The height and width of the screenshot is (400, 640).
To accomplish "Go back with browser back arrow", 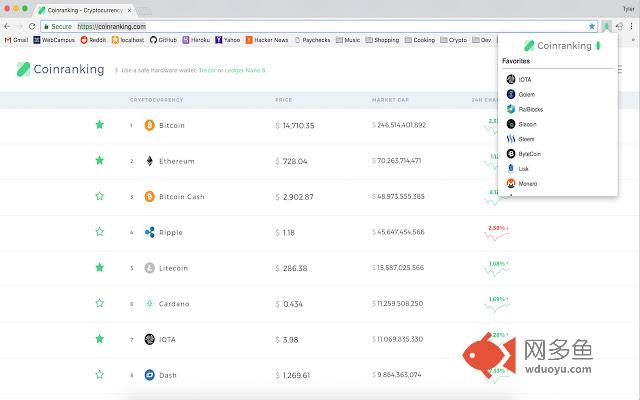I will tap(7, 26).
